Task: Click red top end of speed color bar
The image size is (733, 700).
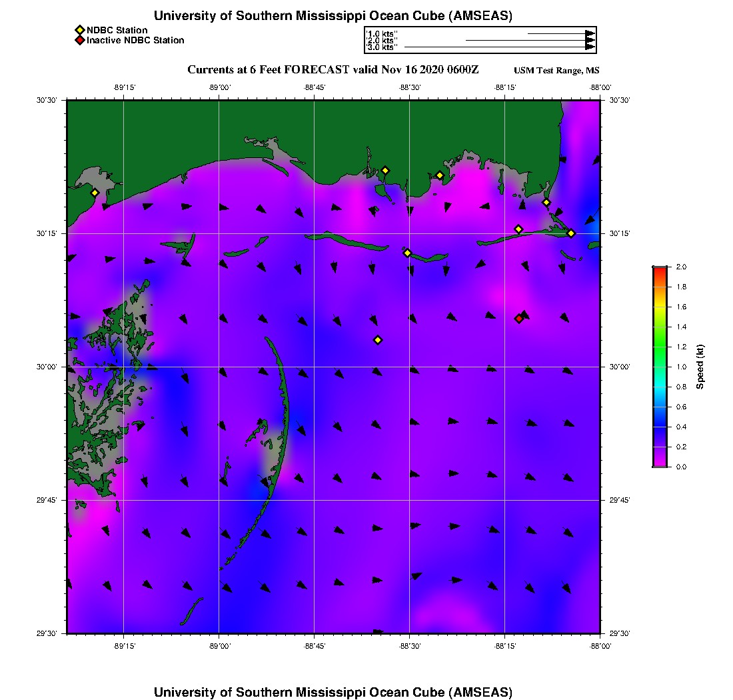Action: click(x=659, y=269)
